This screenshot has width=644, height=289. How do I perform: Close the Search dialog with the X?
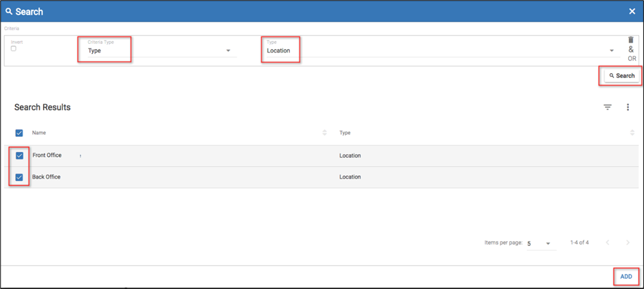(632, 12)
